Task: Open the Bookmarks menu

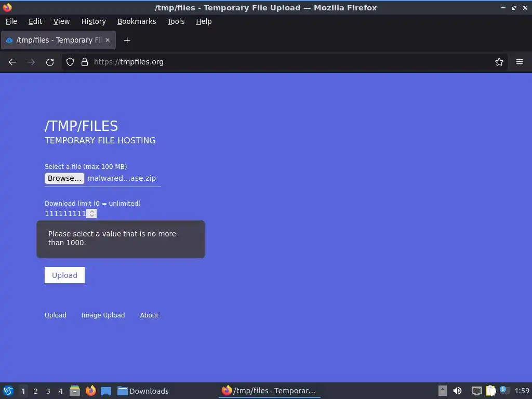Action: (137, 21)
